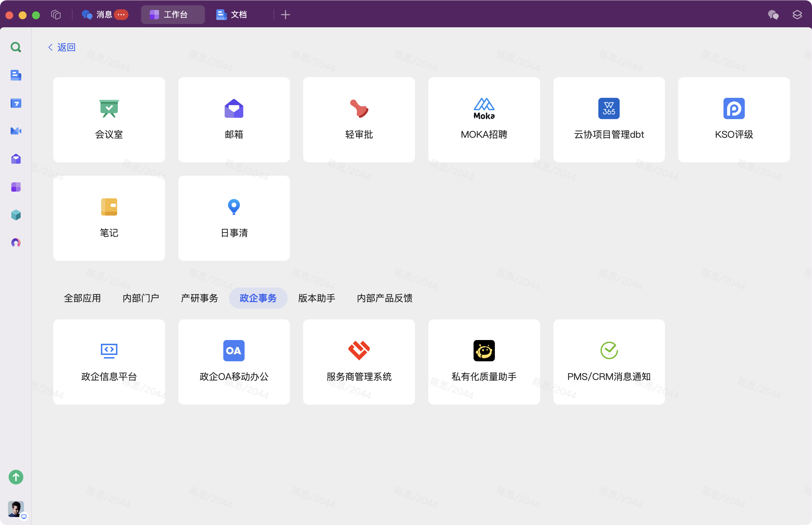Click the back-to-top arrow button

[16, 477]
